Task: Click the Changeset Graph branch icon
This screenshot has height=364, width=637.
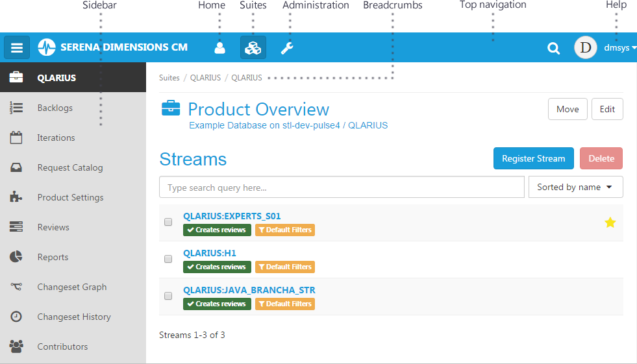Action: [x=16, y=287]
